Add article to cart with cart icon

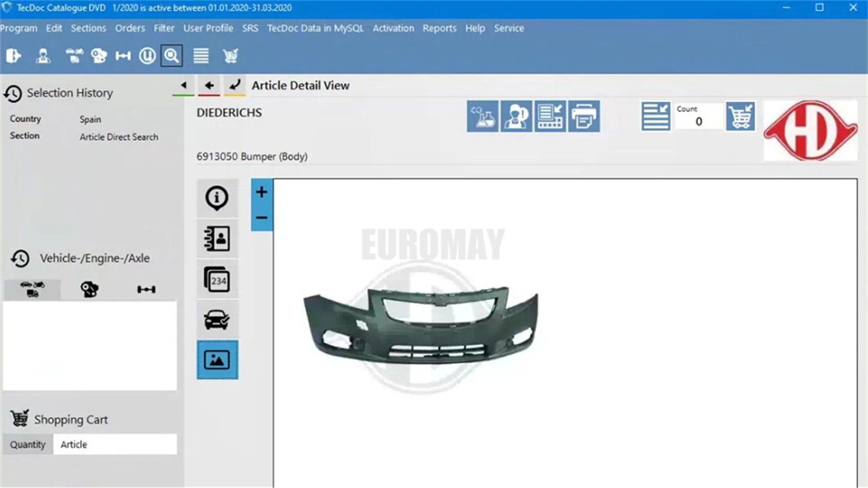741,116
